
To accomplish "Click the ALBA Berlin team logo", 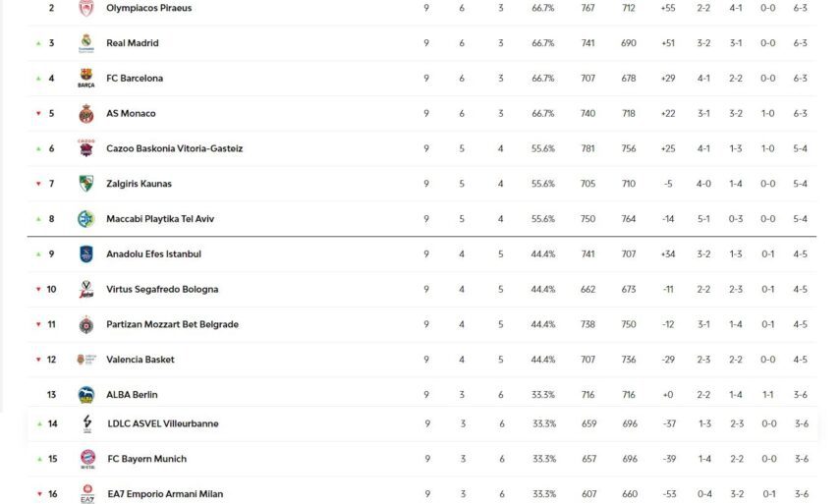I will pos(86,395).
